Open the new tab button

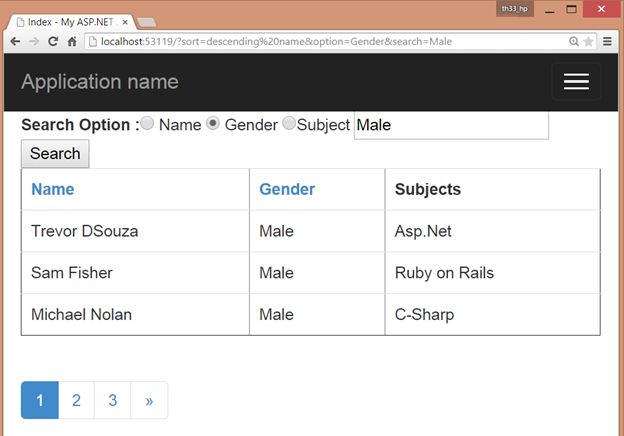click(x=146, y=21)
